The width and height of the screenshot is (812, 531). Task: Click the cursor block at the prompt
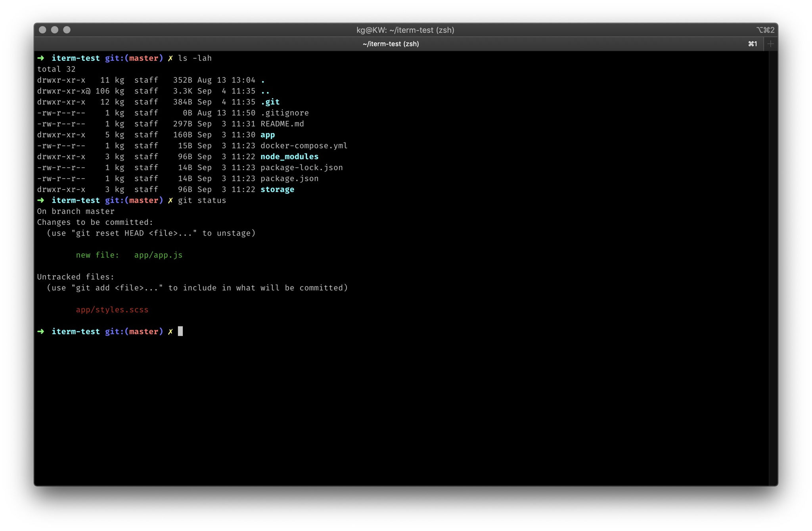pyautogui.click(x=180, y=331)
